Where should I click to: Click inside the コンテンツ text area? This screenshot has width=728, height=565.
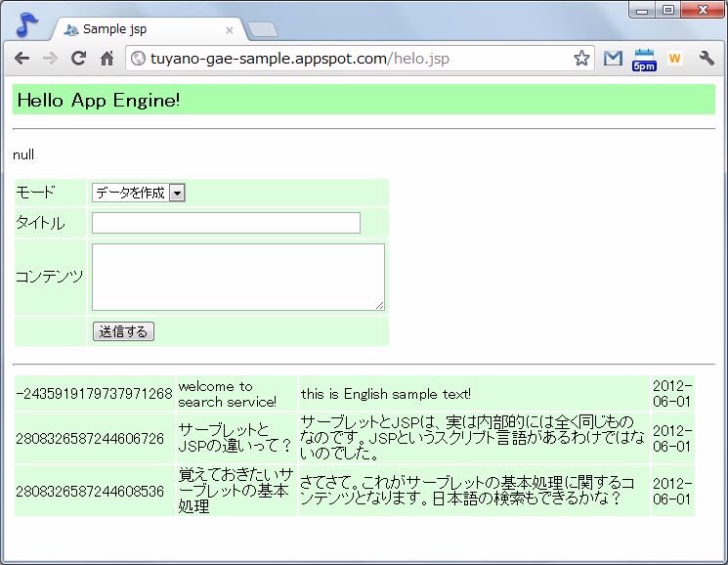point(237,277)
